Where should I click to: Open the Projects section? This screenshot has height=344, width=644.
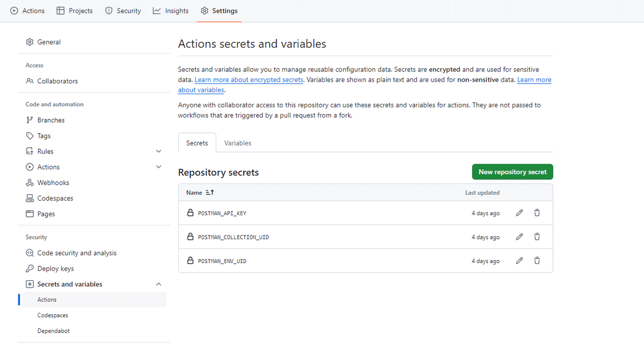click(75, 10)
